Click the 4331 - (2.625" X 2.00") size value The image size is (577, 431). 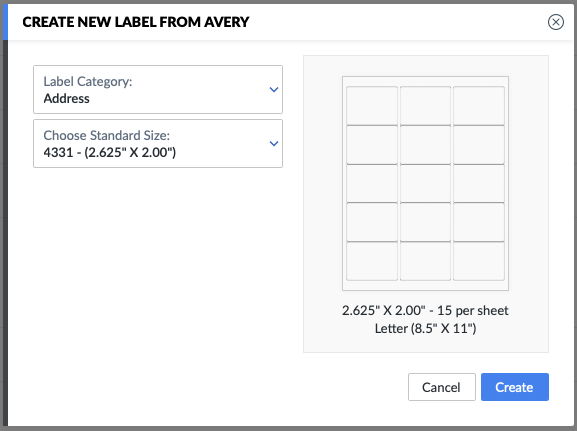110,152
